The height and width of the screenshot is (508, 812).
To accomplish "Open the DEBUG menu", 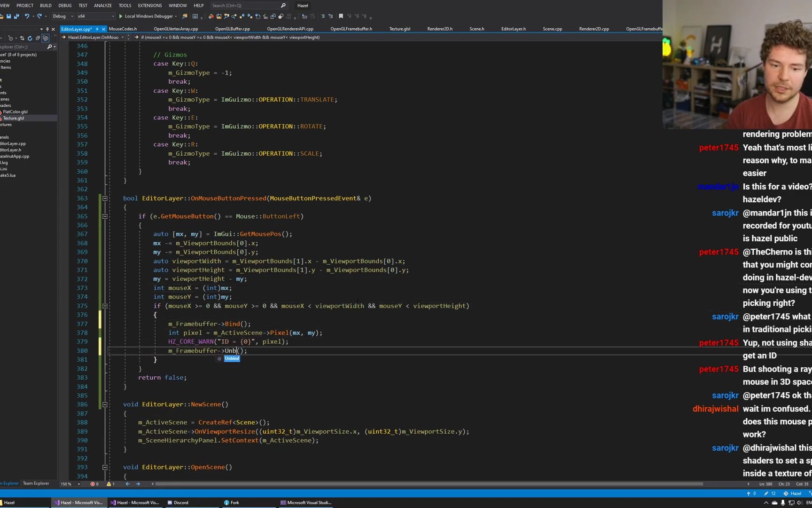I will tap(65, 6).
